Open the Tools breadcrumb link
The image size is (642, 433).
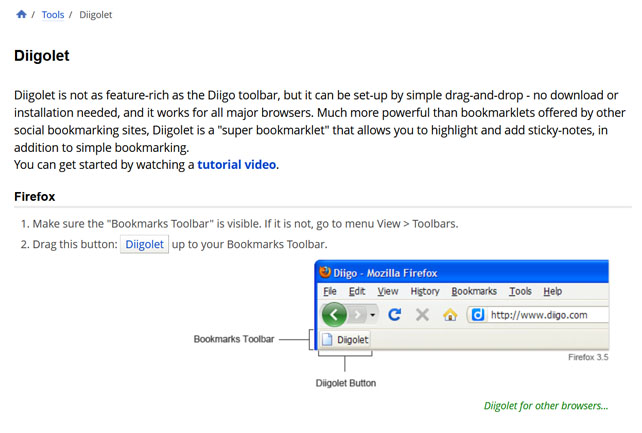pos(53,15)
